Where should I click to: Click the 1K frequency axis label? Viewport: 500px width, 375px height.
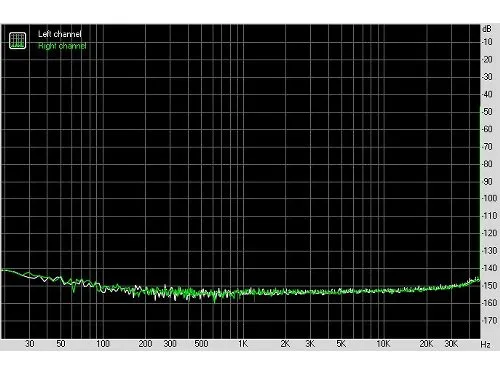pyautogui.click(x=243, y=344)
